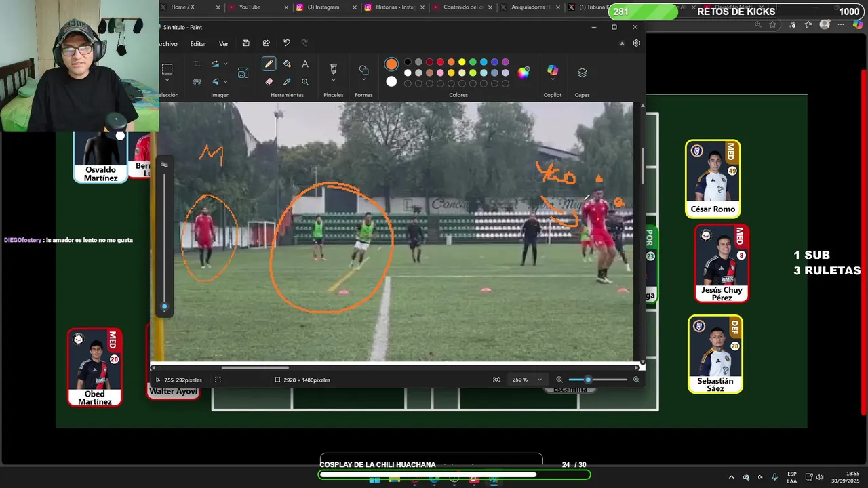The image size is (868, 488).
Task: Pick the black color in palette
Action: pyautogui.click(x=408, y=62)
